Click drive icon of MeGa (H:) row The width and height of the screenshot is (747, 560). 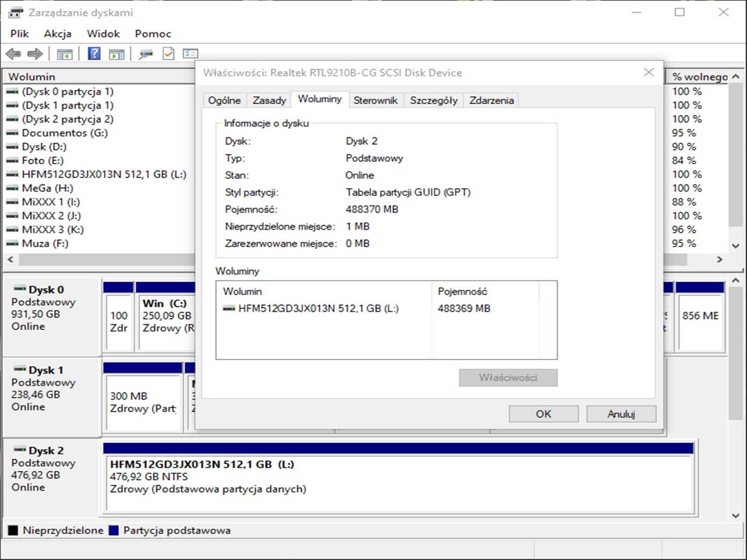[13, 189]
